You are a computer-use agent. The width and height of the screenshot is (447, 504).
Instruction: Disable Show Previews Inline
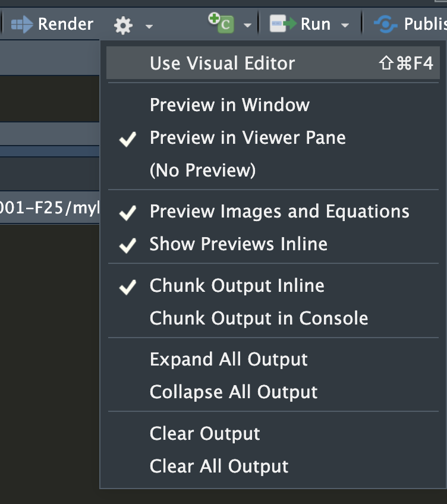(238, 244)
